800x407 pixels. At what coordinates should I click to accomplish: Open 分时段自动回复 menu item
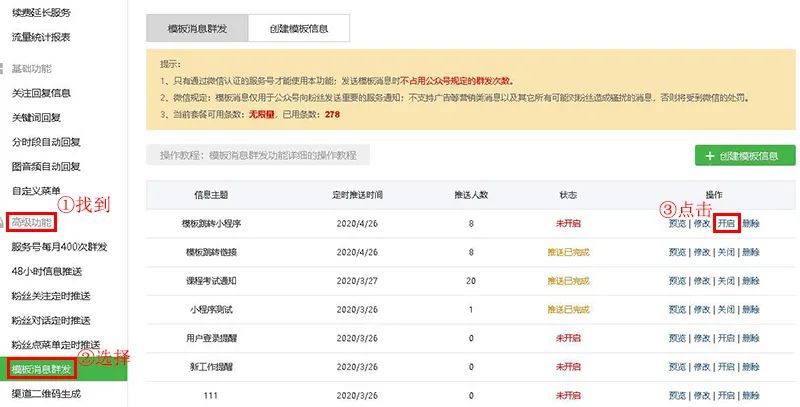[x=46, y=142]
